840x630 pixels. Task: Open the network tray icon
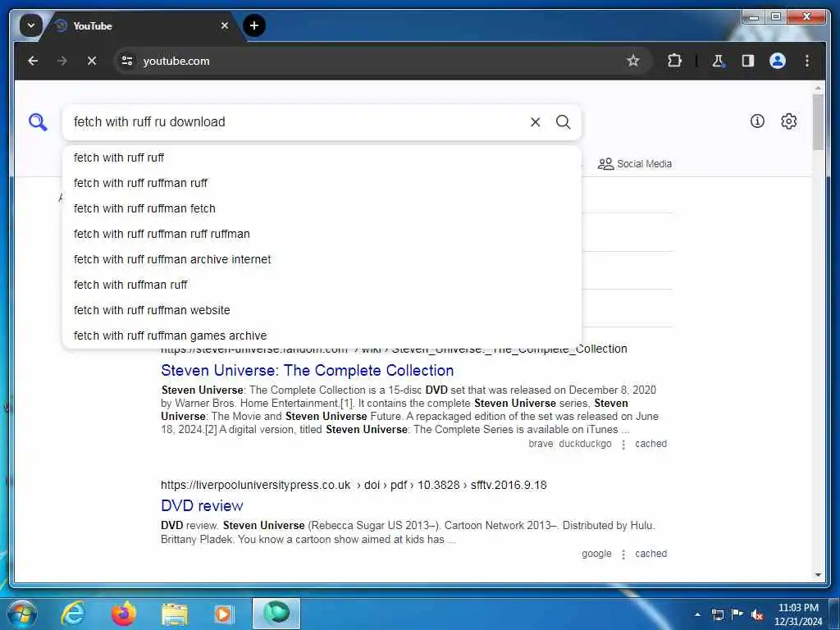point(717,614)
